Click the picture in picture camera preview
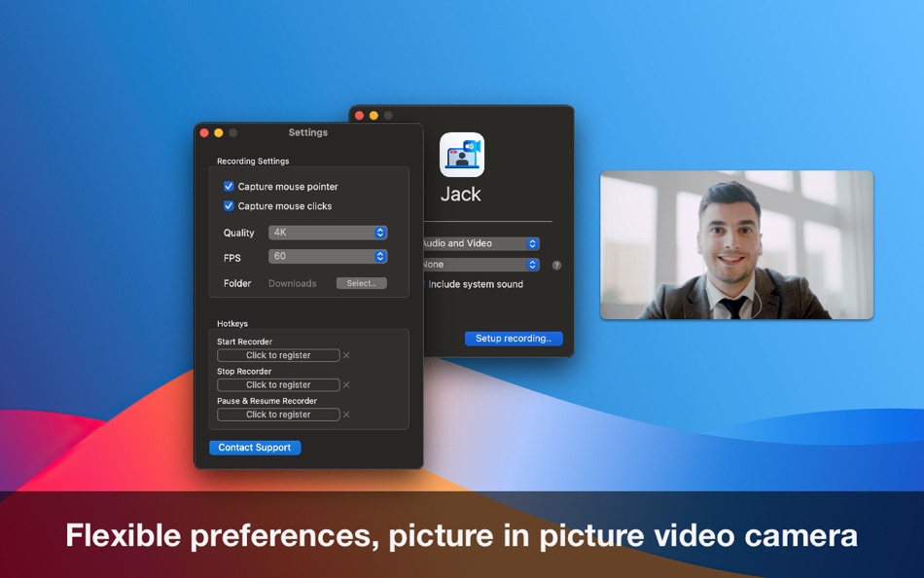The height and width of the screenshot is (578, 924). (x=736, y=245)
